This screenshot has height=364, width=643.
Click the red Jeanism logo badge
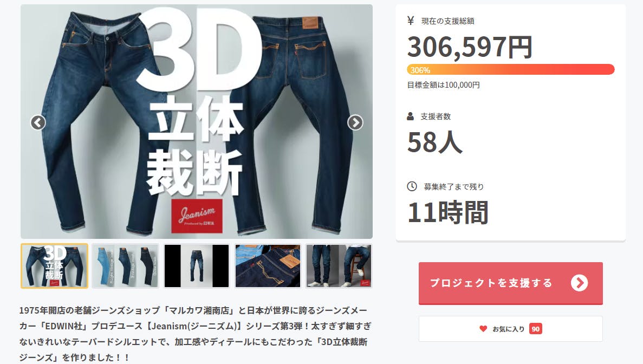(x=197, y=216)
